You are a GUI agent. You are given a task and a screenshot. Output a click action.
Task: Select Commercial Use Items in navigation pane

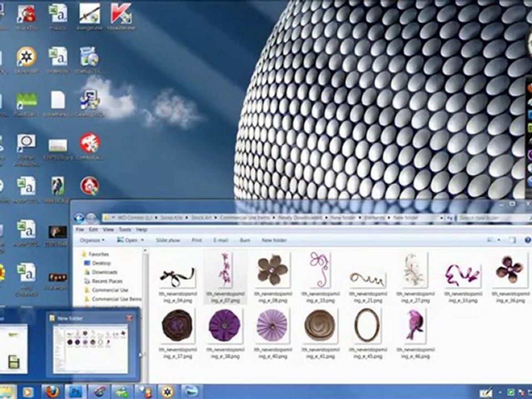[112, 299]
